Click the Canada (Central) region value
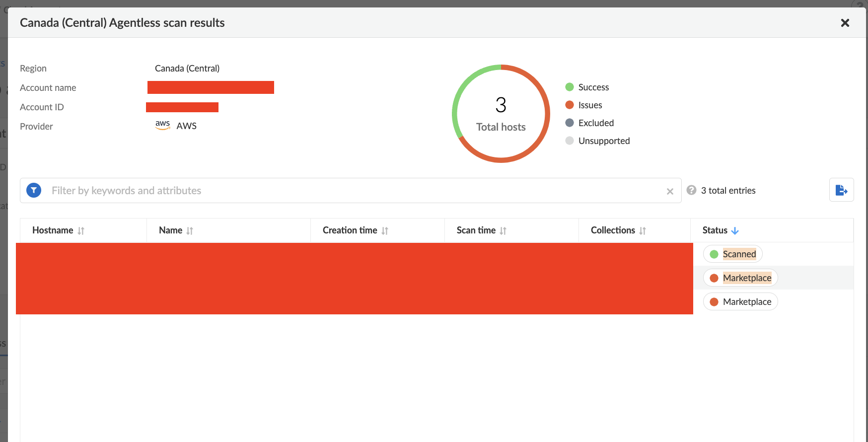Viewport: 868px width, 442px height. (x=187, y=69)
